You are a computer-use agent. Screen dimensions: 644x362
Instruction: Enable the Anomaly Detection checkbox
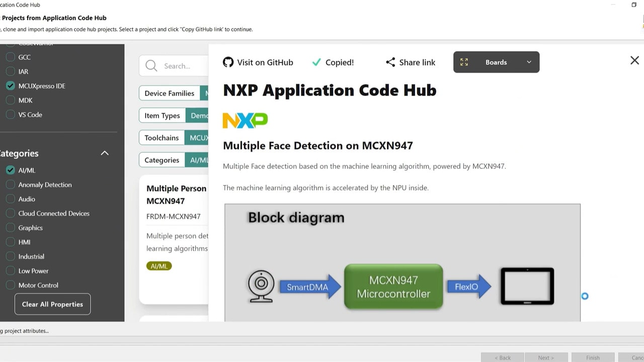[x=11, y=185]
